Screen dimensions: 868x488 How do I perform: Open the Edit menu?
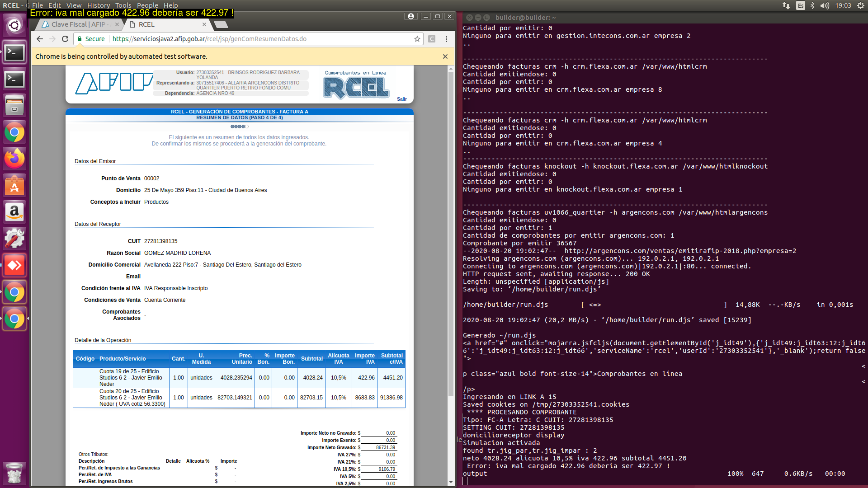pos(54,5)
